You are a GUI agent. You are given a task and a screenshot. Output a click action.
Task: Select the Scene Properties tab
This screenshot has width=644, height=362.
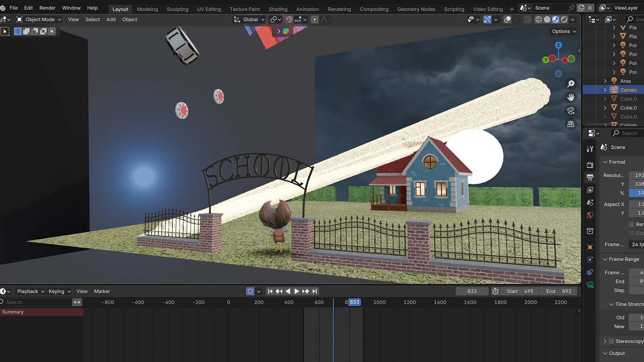590,202
